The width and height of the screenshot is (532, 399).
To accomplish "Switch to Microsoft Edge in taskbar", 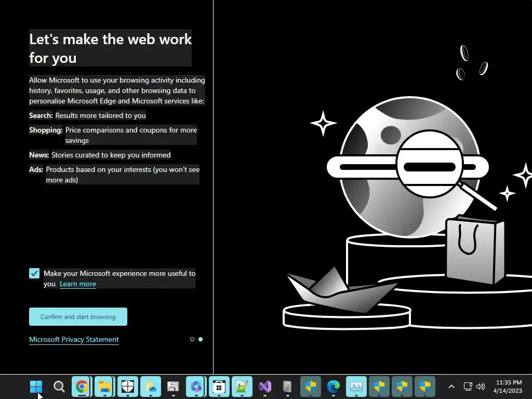I will point(334,387).
